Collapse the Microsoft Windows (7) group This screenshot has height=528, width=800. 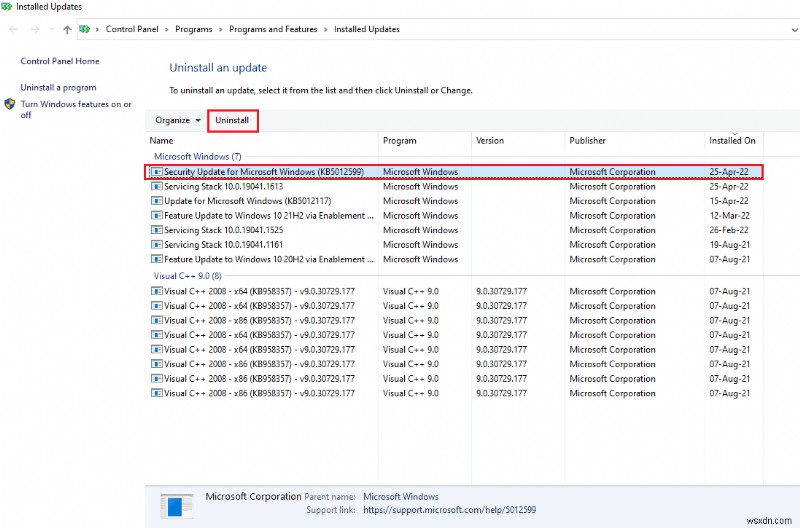coord(197,157)
